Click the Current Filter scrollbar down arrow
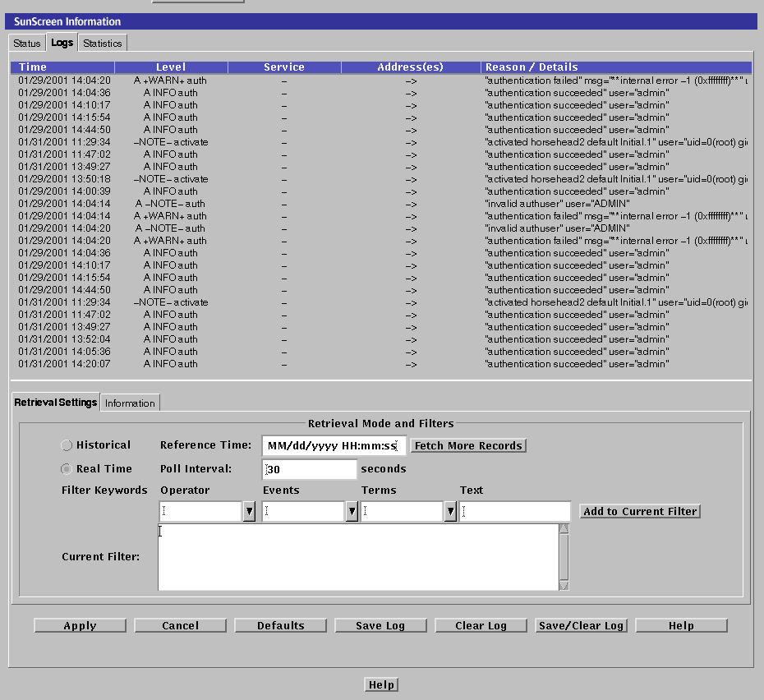The width and height of the screenshot is (764, 700). [564, 586]
